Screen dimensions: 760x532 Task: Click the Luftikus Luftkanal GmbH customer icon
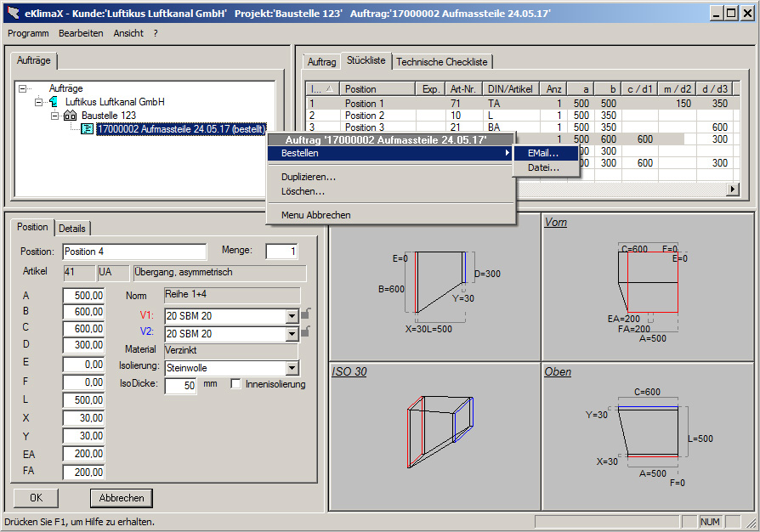[x=55, y=102]
